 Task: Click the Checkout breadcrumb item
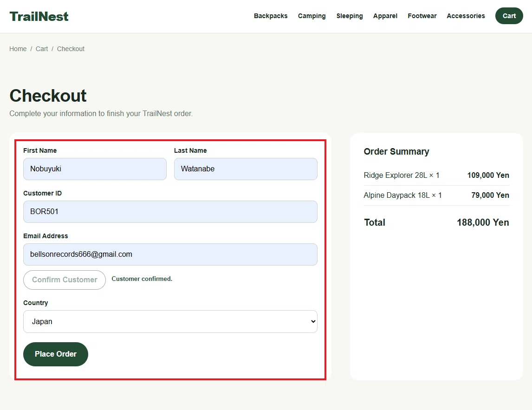point(71,49)
